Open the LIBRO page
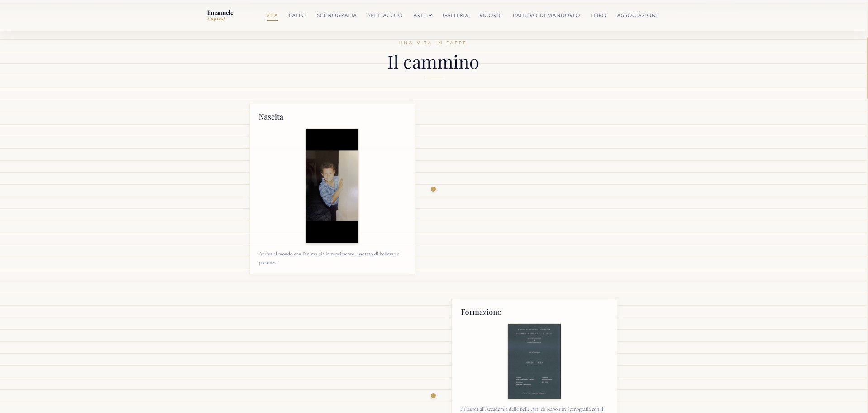This screenshot has width=868, height=413. pos(598,15)
